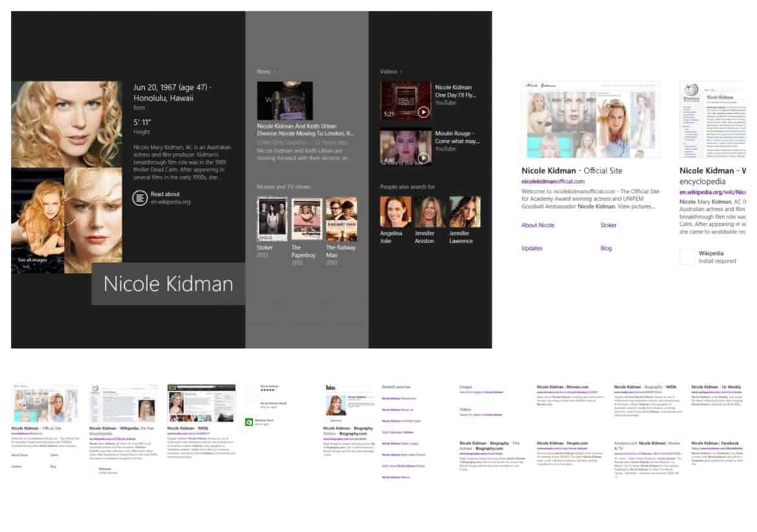This screenshot has width=757, height=532.
Task: Open the news headline about Keith Urban divorce
Action: tap(305, 130)
